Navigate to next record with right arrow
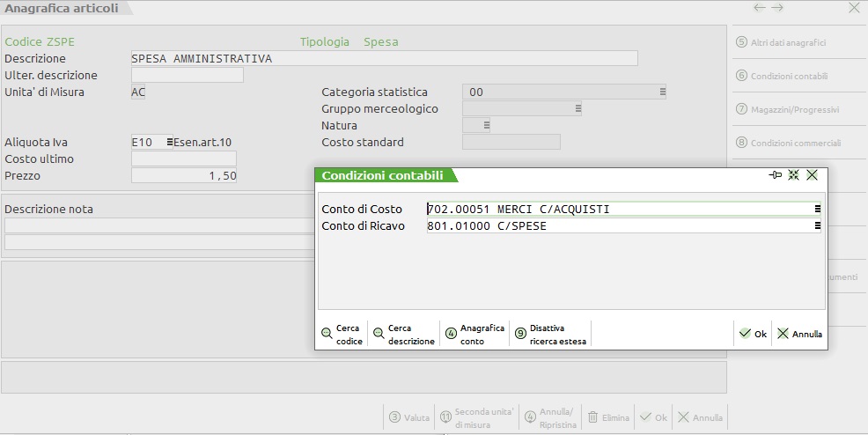The image size is (868, 435). tap(777, 8)
